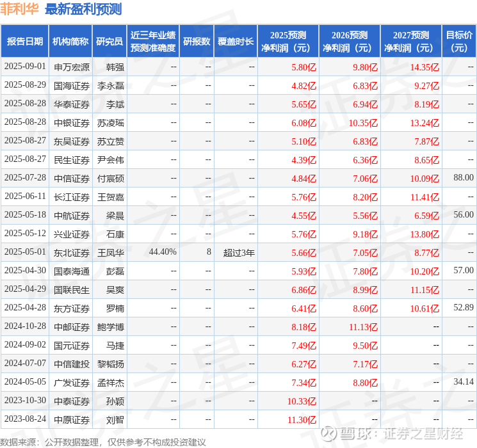Select the 34.14 target price
The width and height of the screenshot is (477, 448).
464,381
